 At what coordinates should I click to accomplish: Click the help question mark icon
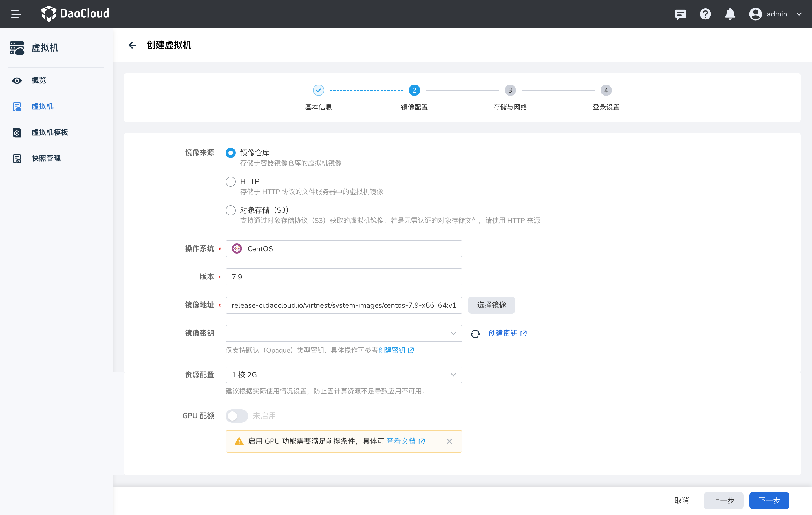click(x=705, y=14)
